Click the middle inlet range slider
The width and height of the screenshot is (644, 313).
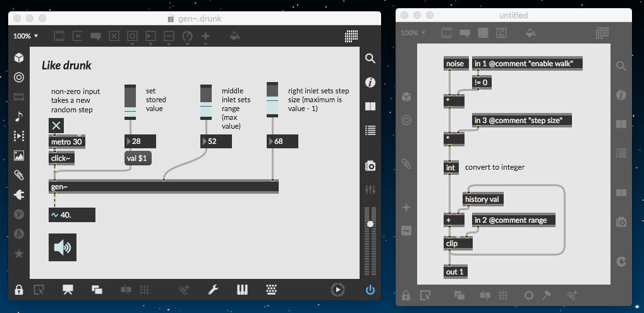[206, 102]
